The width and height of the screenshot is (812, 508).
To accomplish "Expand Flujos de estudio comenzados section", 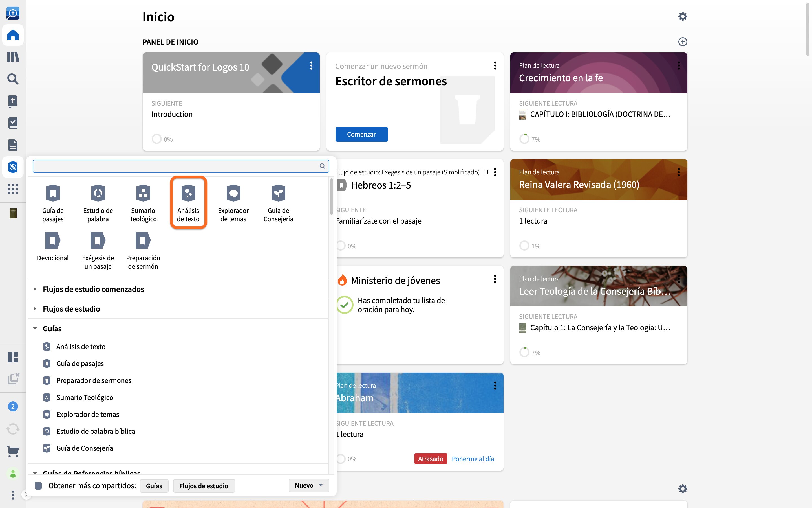I will (178, 289).
